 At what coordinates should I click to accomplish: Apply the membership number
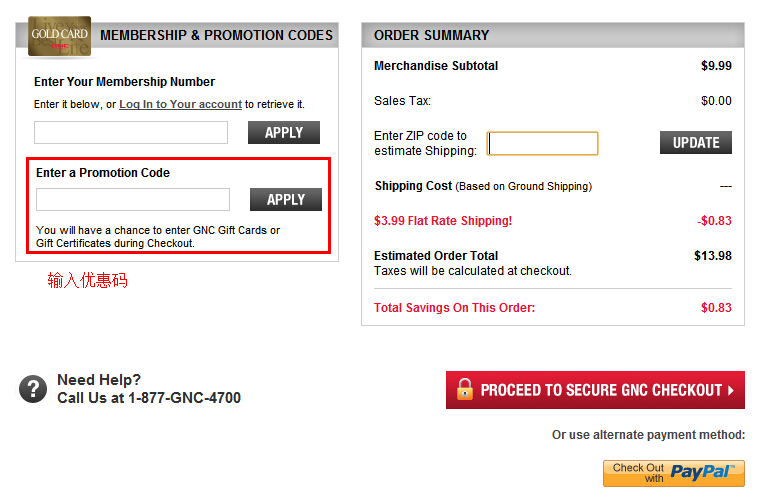click(x=284, y=132)
